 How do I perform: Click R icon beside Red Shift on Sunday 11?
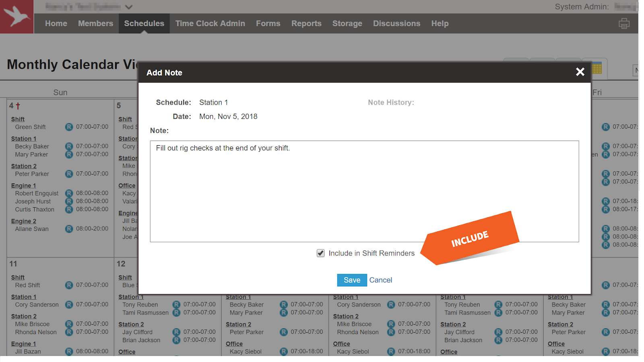point(69,285)
